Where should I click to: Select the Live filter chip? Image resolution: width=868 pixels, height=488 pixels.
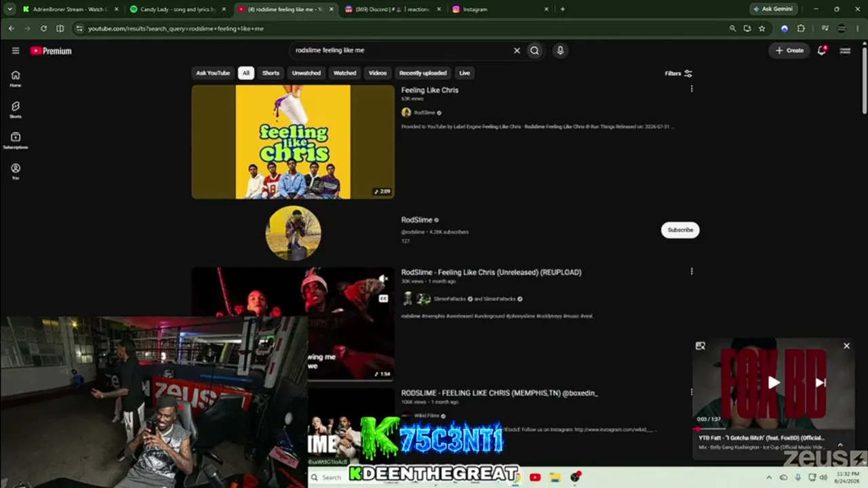tap(465, 73)
